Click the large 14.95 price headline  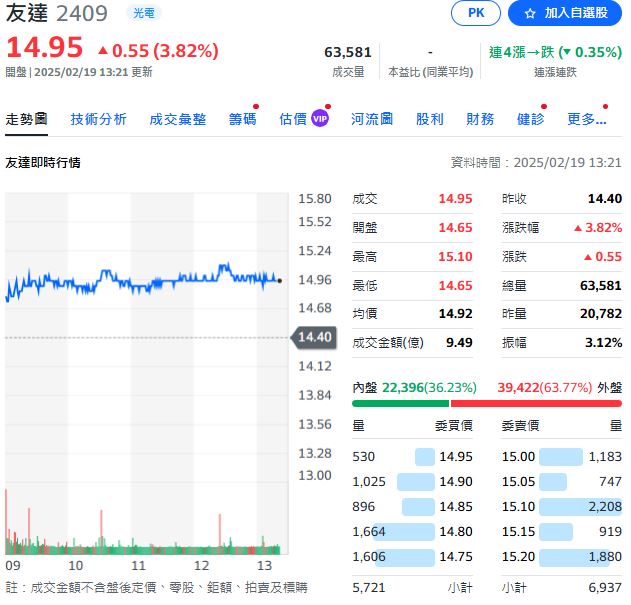coord(45,47)
